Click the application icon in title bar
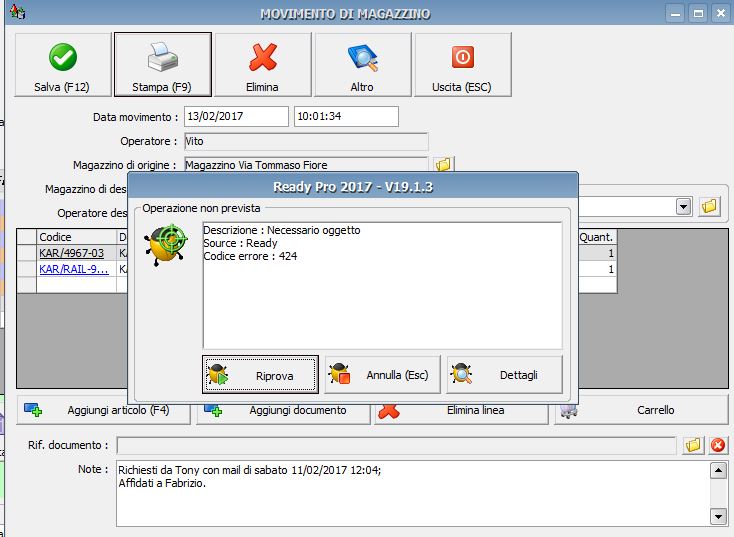Viewport: 734px width, 537px height. 18,12
